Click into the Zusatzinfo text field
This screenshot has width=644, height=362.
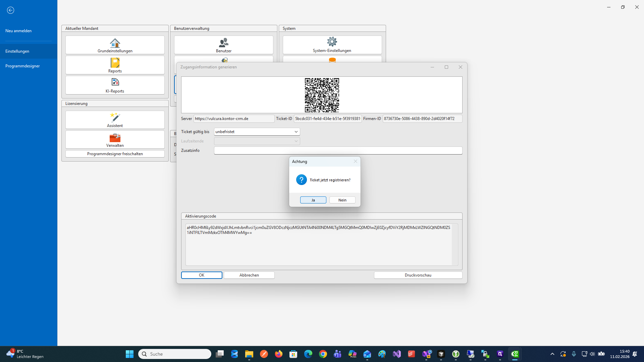pos(338,150)
